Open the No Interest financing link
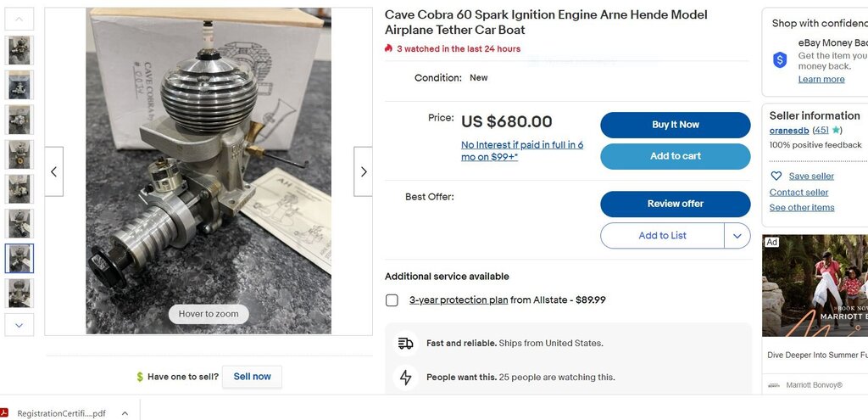This screenshot has width=868, height=420. pyautogui.click(x=522, y=151)
